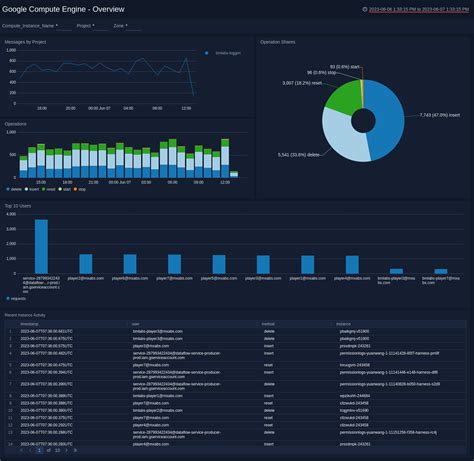
Task: Go to the last page of the table
Action: coord(75,450)
